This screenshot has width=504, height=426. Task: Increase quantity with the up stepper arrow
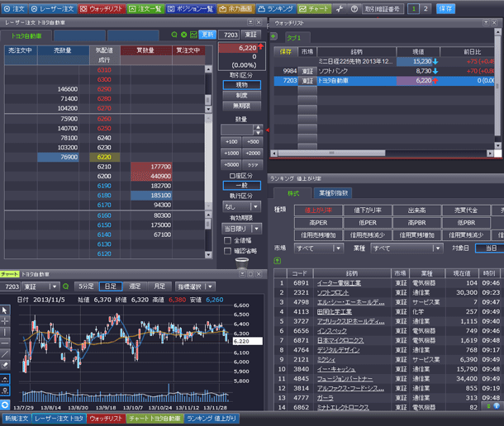pos(258,127)
